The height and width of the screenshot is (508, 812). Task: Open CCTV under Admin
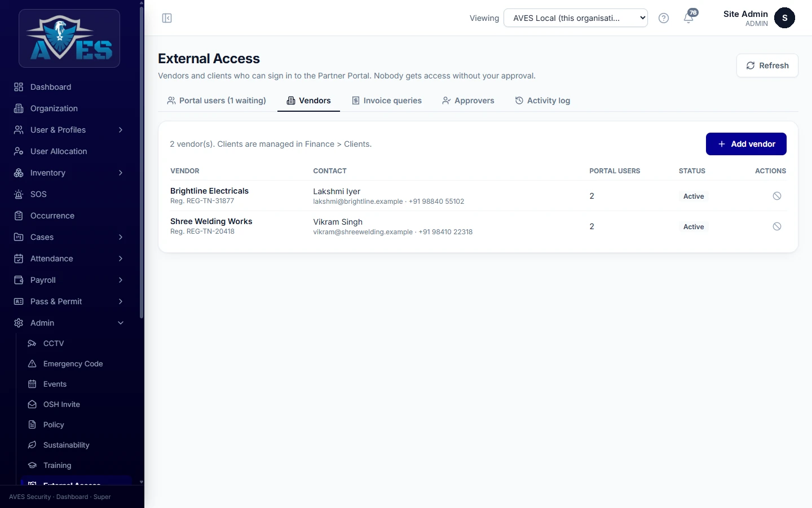click(x=76, y=343)
